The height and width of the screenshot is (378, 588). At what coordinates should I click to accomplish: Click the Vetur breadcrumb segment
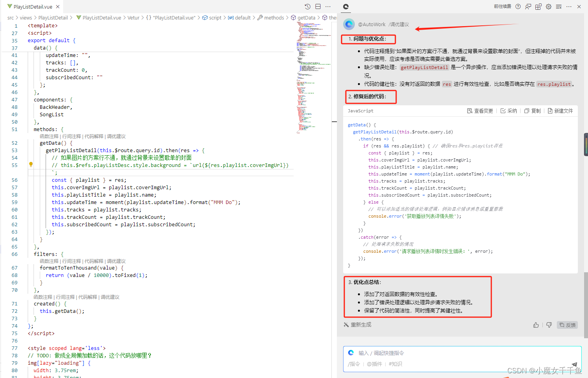pos(133,18)
